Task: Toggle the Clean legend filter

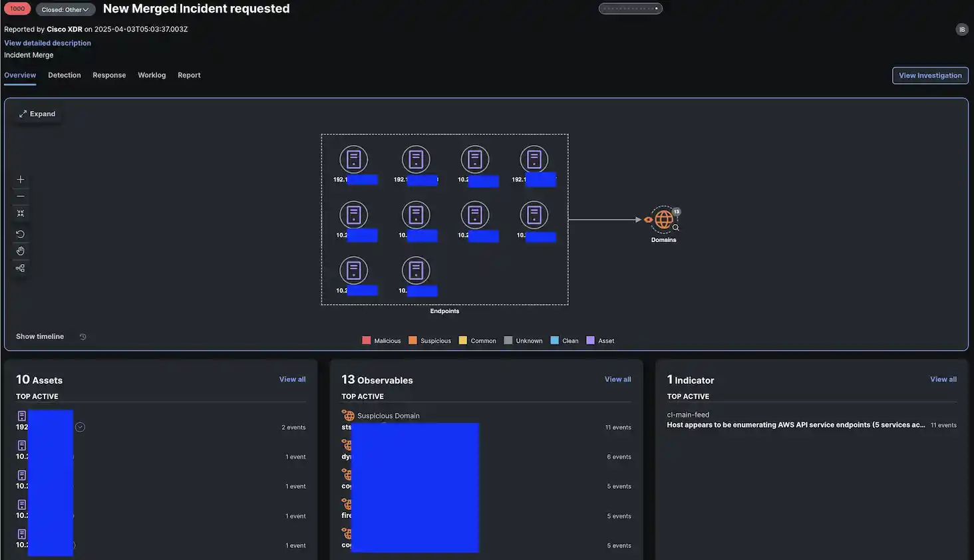Action: coord(564,341)
